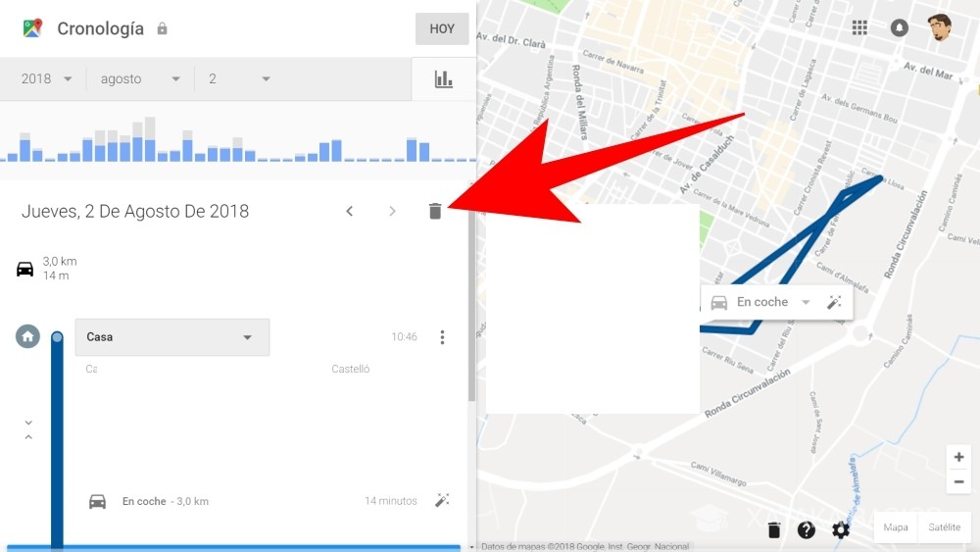Click the 10:46 time label
The image size is (980, 552).
pyautogui.click(x=404, y=337)
